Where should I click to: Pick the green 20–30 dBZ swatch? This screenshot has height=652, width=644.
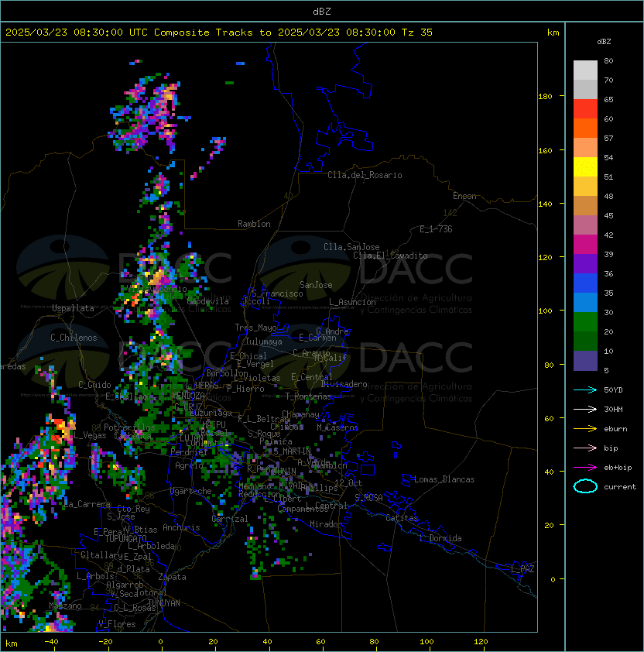click(x=585, y=322)
